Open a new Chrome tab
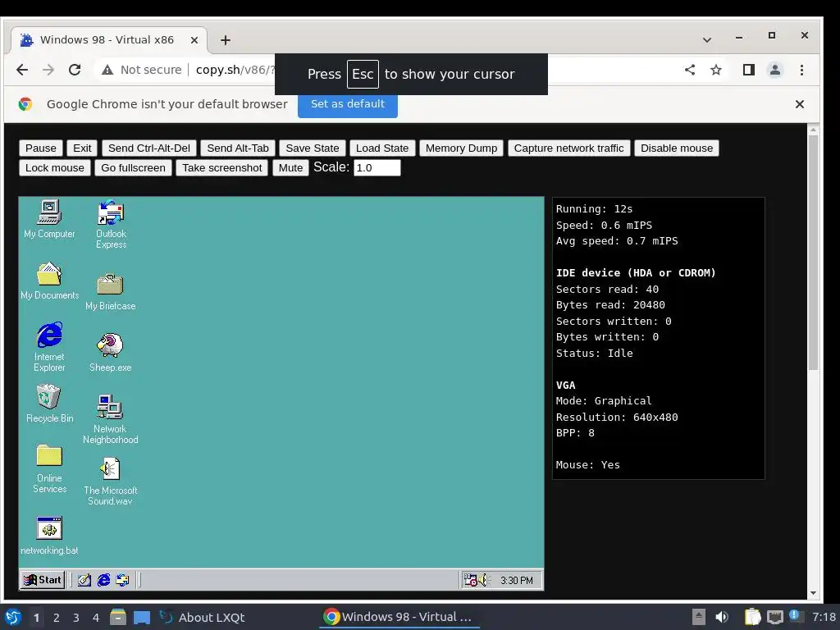 coord(226,40)
